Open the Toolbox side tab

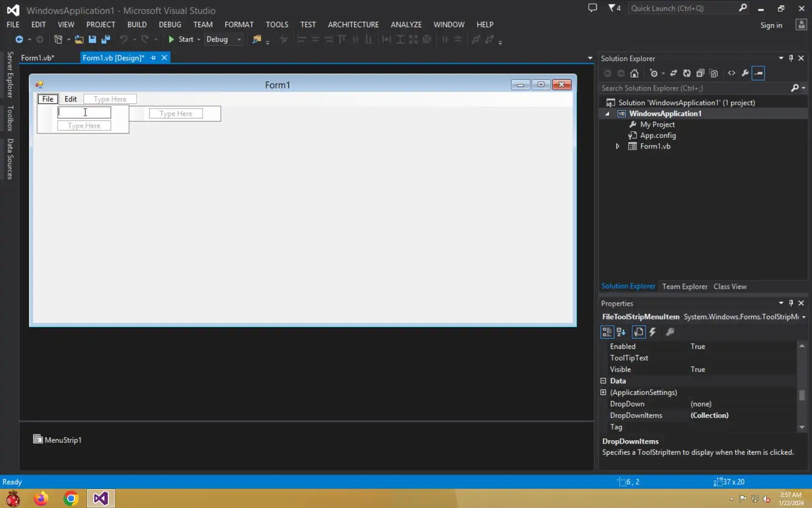(10, 118)
